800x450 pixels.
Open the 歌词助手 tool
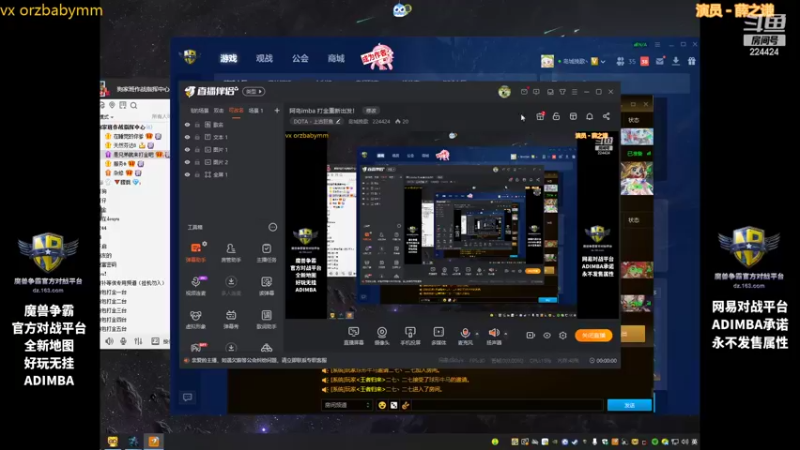266,319
